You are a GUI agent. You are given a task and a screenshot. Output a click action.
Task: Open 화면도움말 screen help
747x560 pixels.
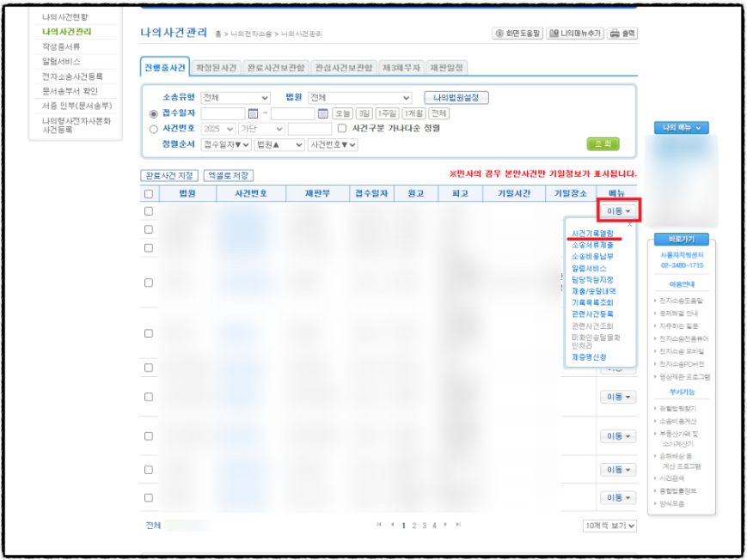point(517,33)
